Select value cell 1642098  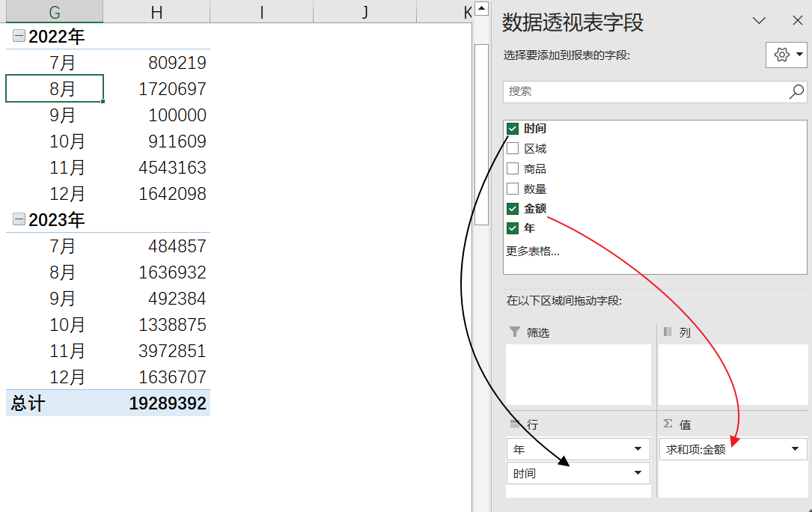tap(157, 194)
